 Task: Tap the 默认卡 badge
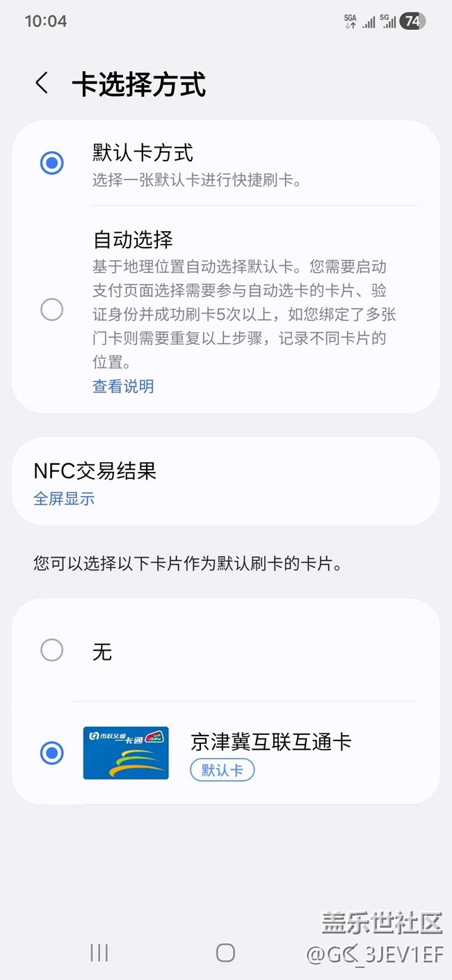click(x=223, y=770)
